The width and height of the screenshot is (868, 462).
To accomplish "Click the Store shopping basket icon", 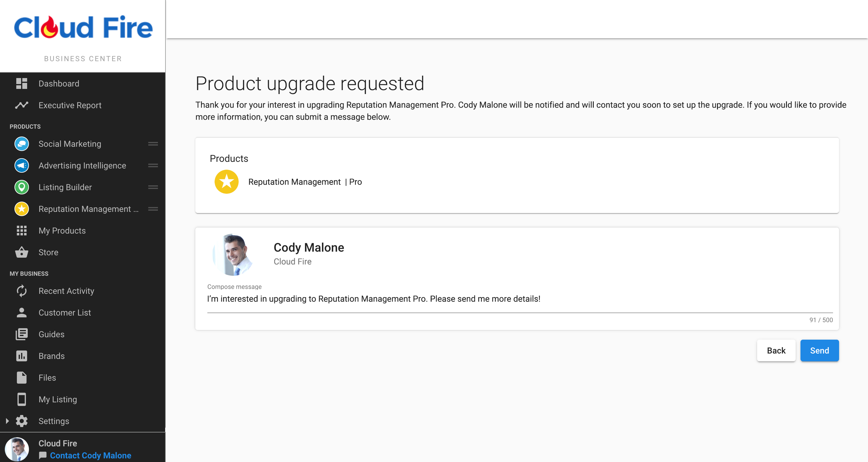I will click(22, 252).
